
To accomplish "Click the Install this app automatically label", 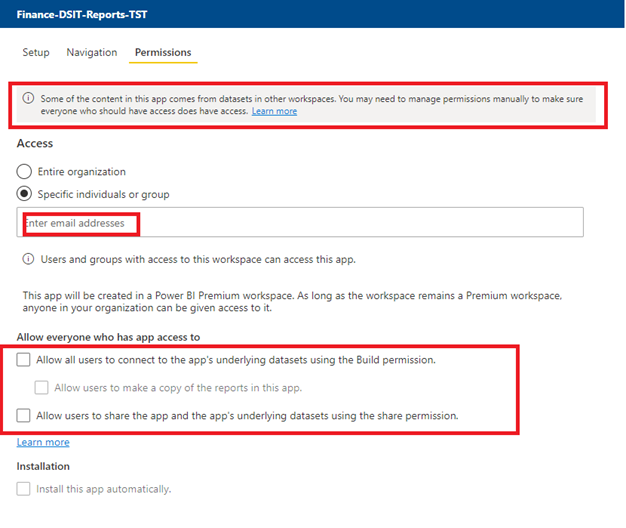I will pos(104,489).
